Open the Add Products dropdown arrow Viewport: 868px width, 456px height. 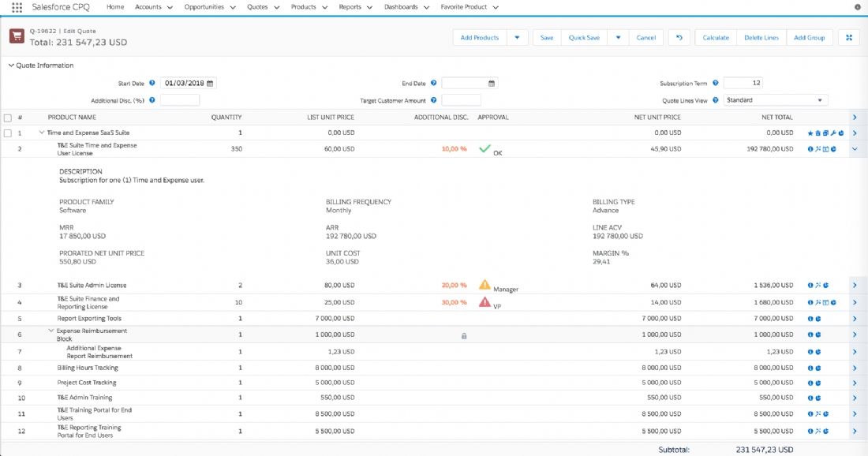[517, 38]
